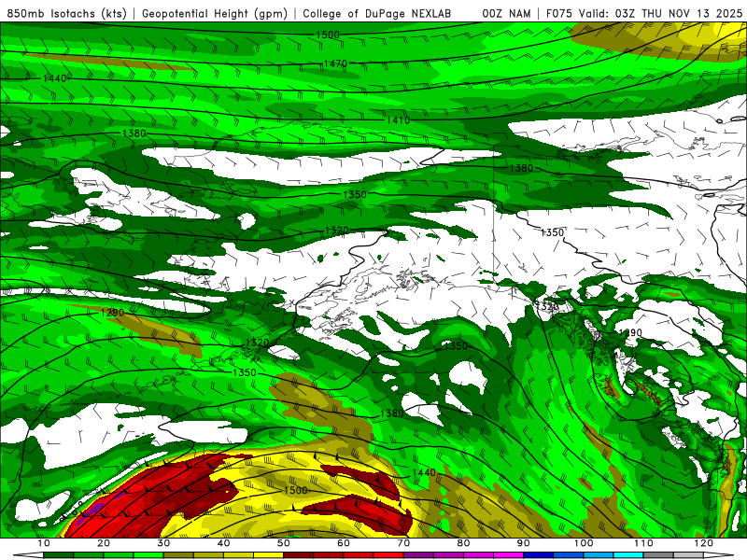Click the 1410 height contour label

(398, 120)
